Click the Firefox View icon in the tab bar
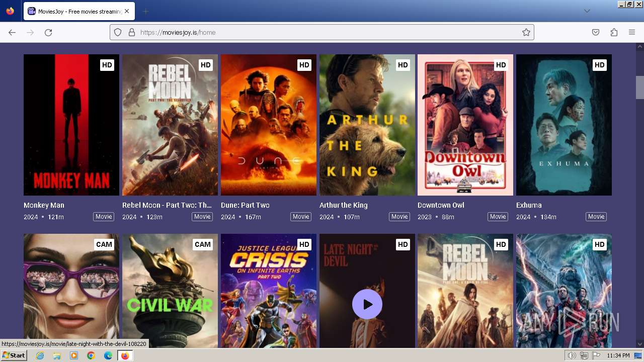This screenshot has height=362, width=644. pos(10,11)
